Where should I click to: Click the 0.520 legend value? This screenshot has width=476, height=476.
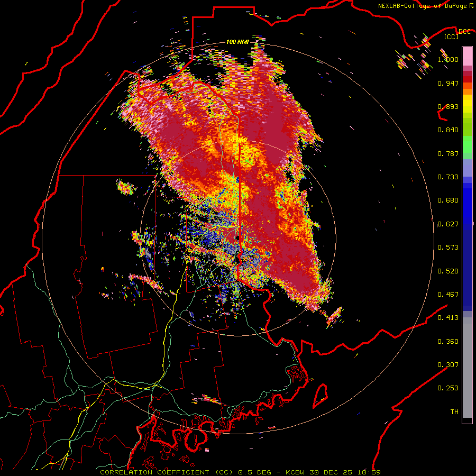[448, 271]
